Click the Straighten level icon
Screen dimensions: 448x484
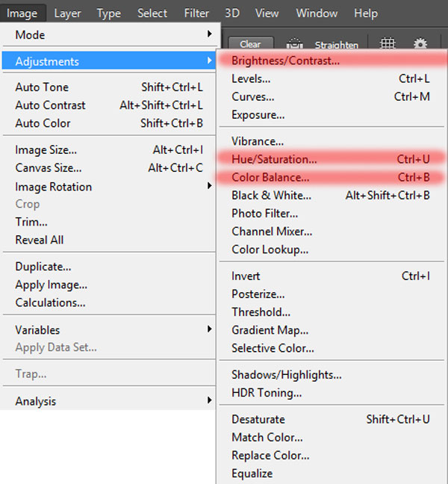pyautogui.click(x=295, y=43)
